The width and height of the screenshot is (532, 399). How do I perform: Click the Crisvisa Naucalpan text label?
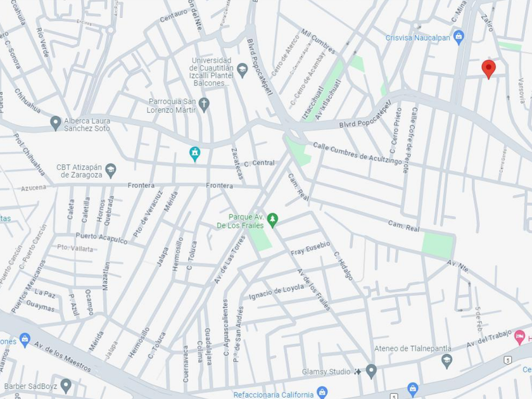click(x=417, y=37)
